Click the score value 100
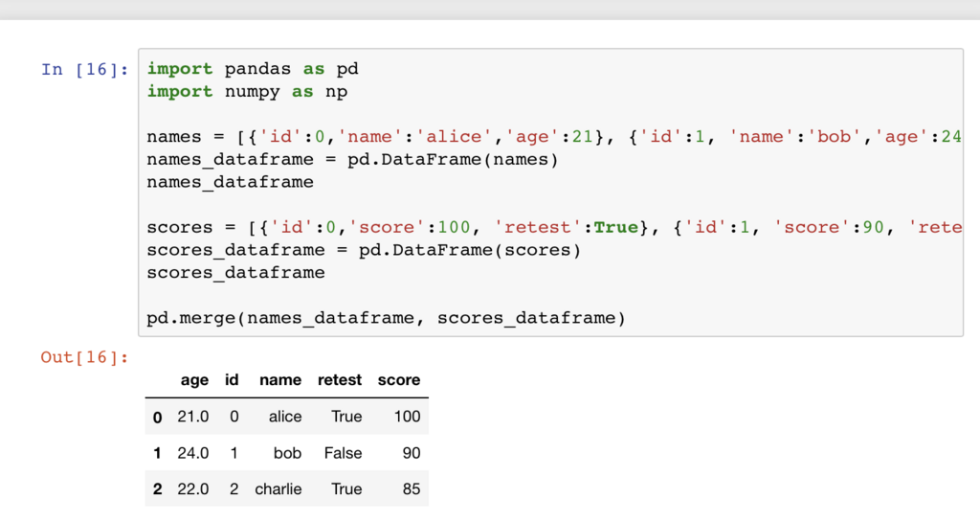 [x=407, y=417]
